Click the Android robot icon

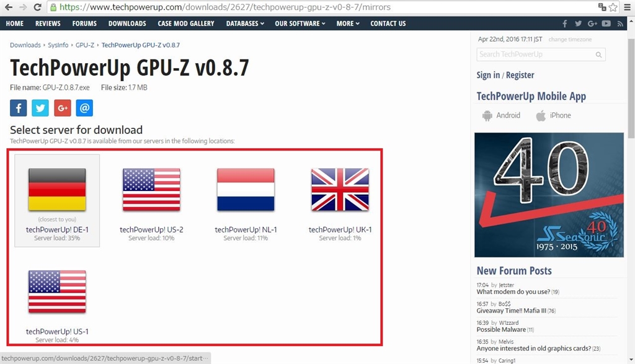pyautogui.click(x=487, y=116)
